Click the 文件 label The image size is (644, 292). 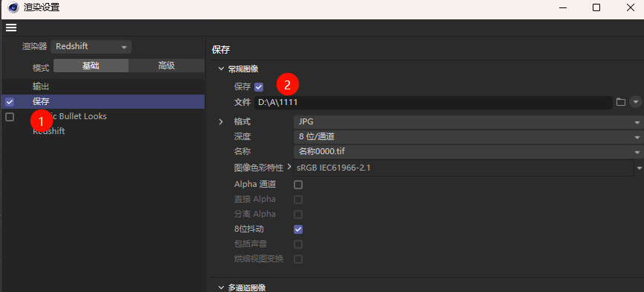pos(242,101)
